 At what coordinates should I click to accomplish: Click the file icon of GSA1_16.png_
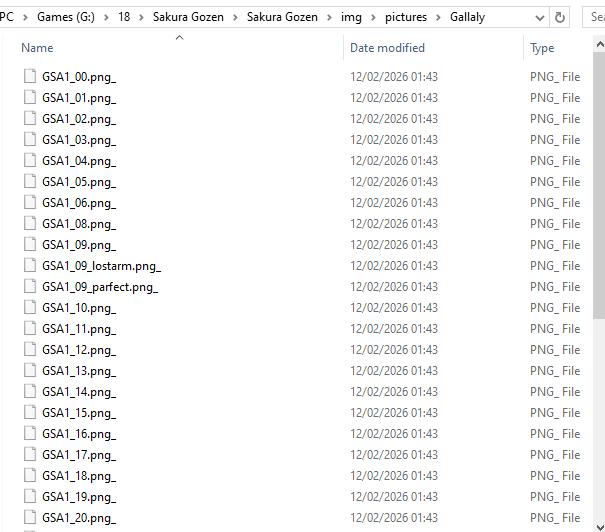tap(30, 433)
